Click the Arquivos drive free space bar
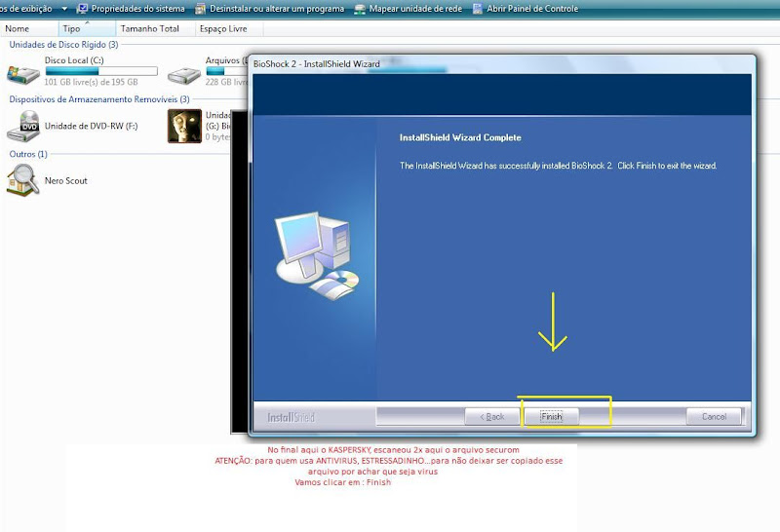Image resolution: width=780 pixels, height=532 pixels. (227, 71)
